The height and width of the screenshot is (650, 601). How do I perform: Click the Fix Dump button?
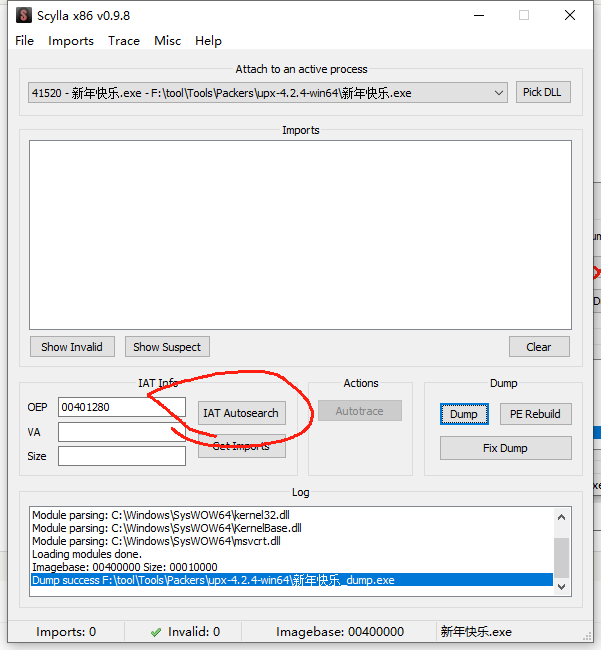[506, 448]
